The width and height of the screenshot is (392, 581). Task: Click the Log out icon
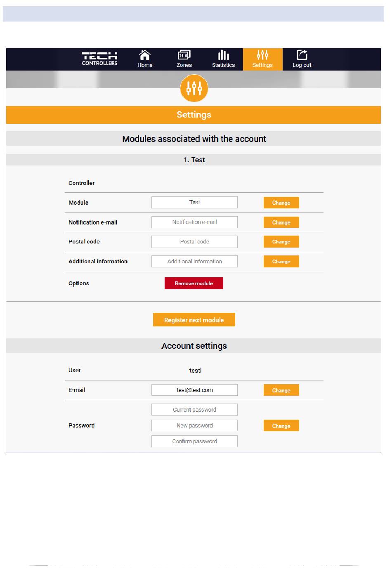302,55
